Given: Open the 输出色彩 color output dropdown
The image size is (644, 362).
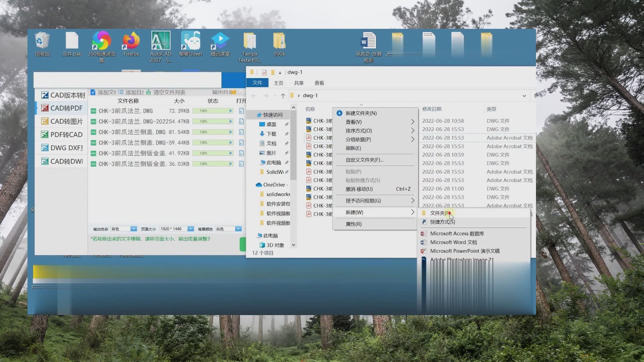Looking at the screenshot, I should coord(133,229).
